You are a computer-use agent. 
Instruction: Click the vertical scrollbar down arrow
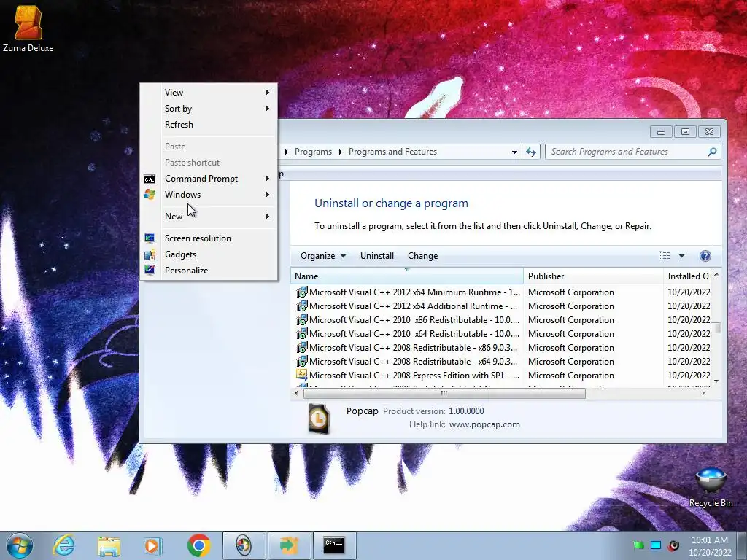[x=716, y=381]
